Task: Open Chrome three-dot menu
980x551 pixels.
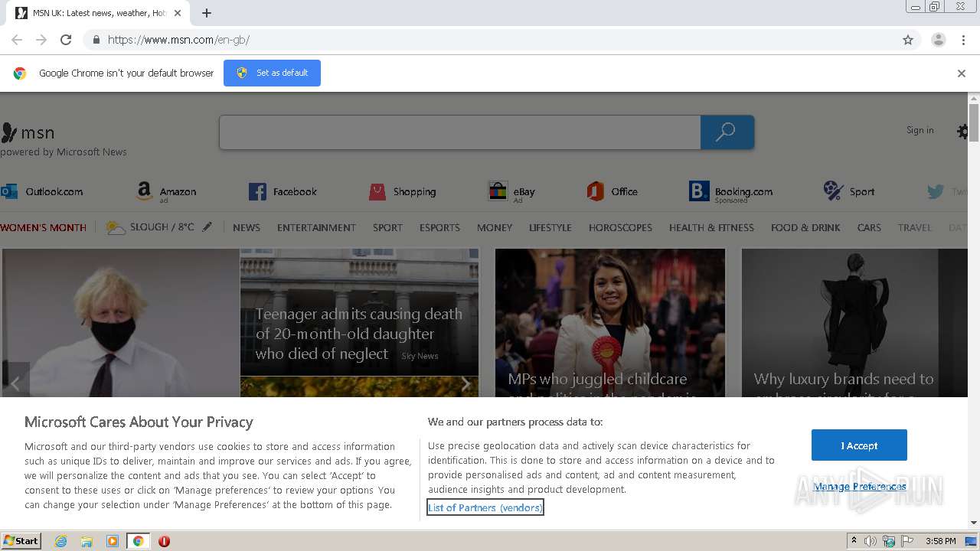Action: pos(963,40)
